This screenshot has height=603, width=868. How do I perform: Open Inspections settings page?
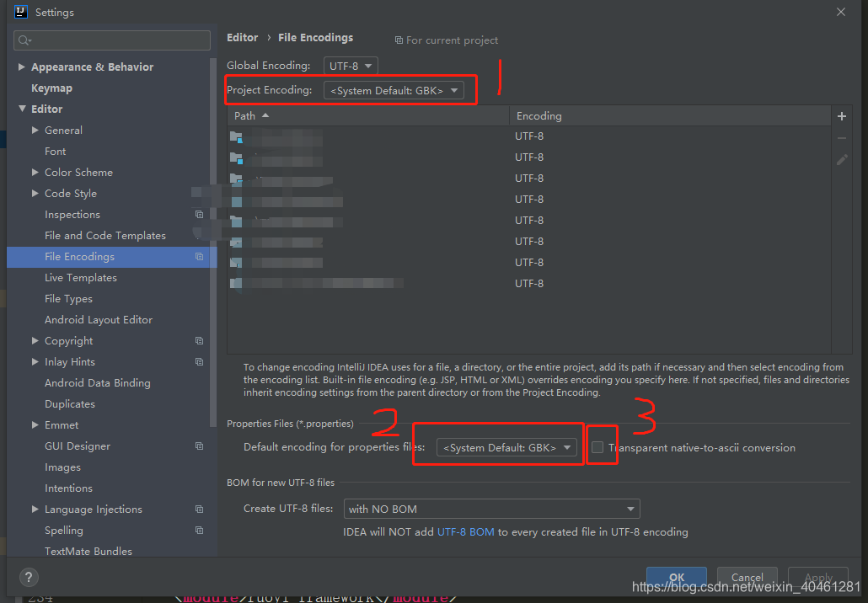pos(72,215)
